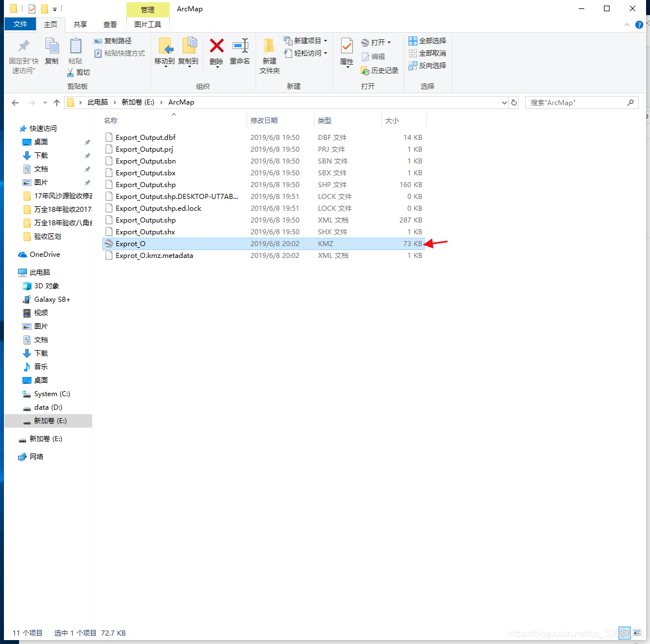
Task: Open the File (文件) tab
Action: (x=20, y=24)
